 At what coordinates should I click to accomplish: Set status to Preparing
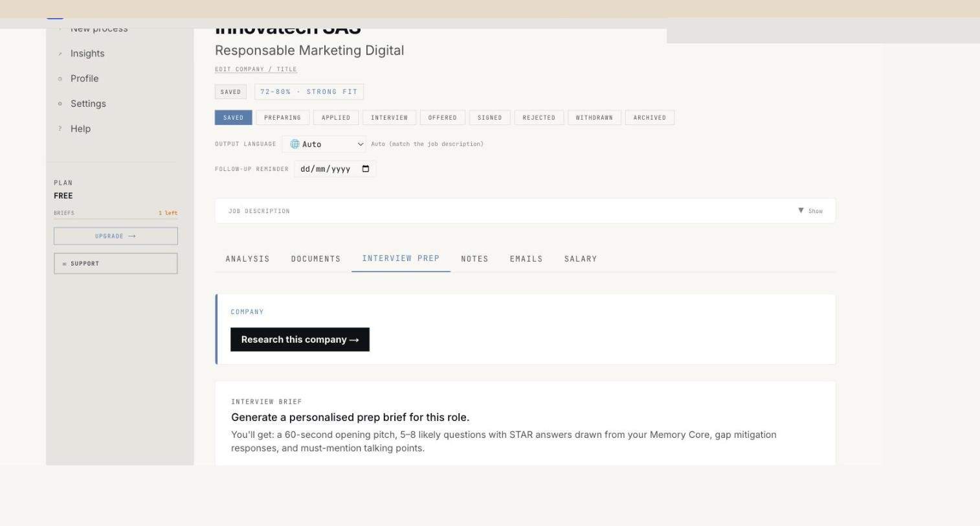282,118
